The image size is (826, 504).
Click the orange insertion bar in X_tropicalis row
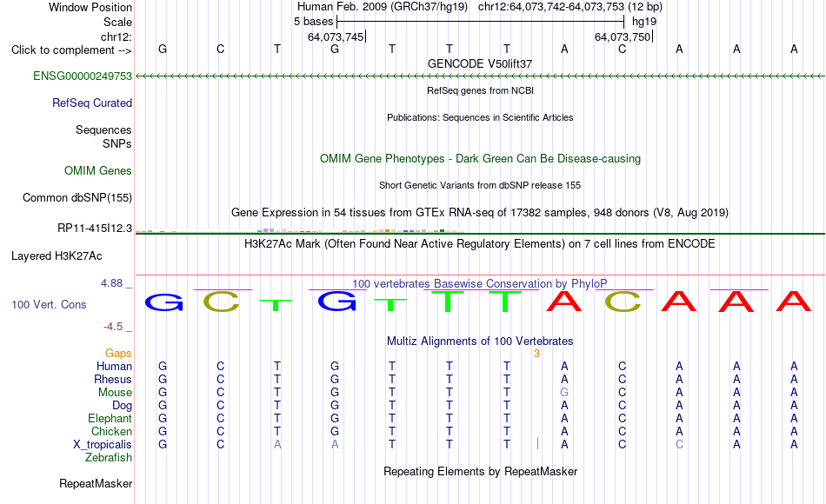(x=537, y=443)
